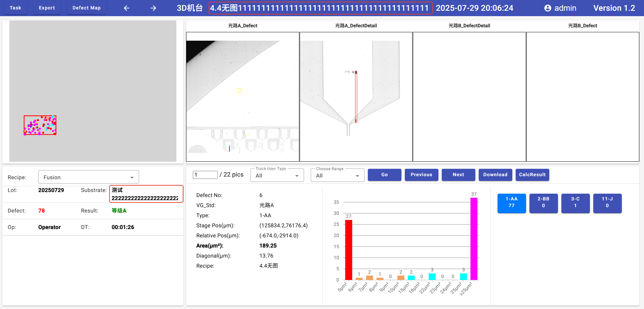Open the 光路A_DefectDetail image thumbnail
This screenshot has width=644, height=309.
(x=356, y=97)
